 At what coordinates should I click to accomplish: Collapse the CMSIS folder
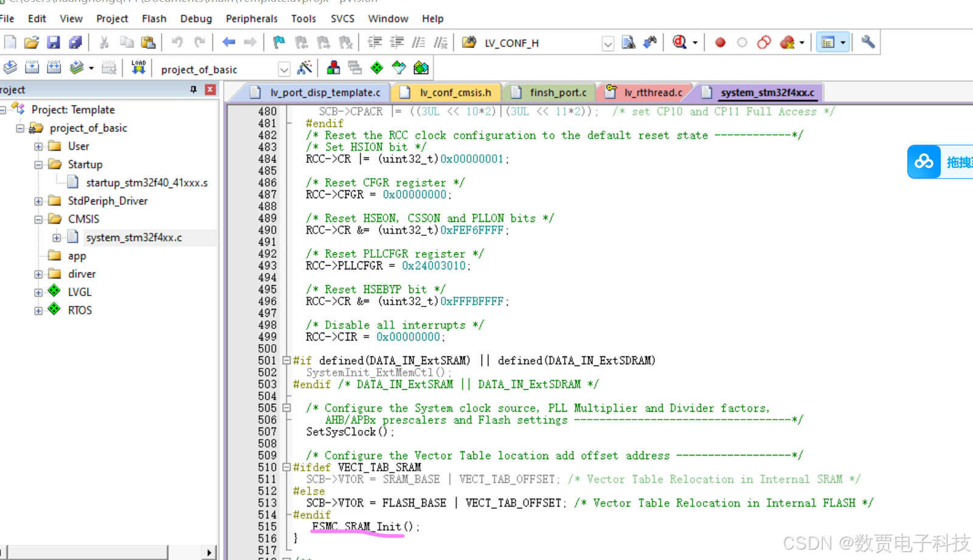click(x=38, y=220)
